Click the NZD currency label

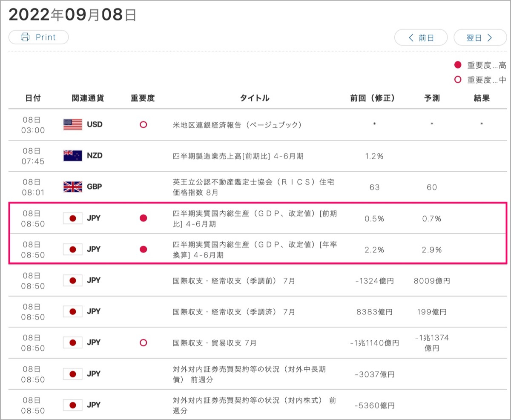point(95,156)
